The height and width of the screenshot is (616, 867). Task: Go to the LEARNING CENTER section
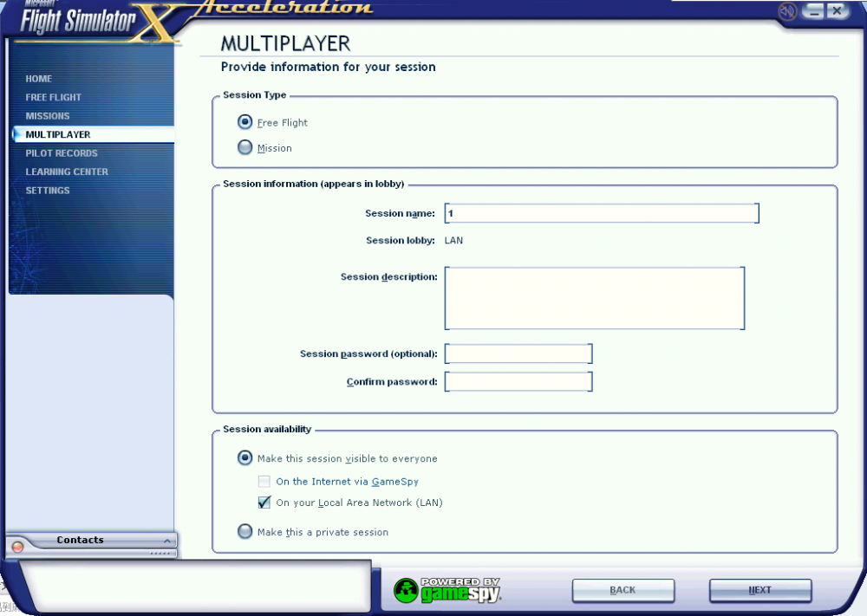(x=67, y=172)
